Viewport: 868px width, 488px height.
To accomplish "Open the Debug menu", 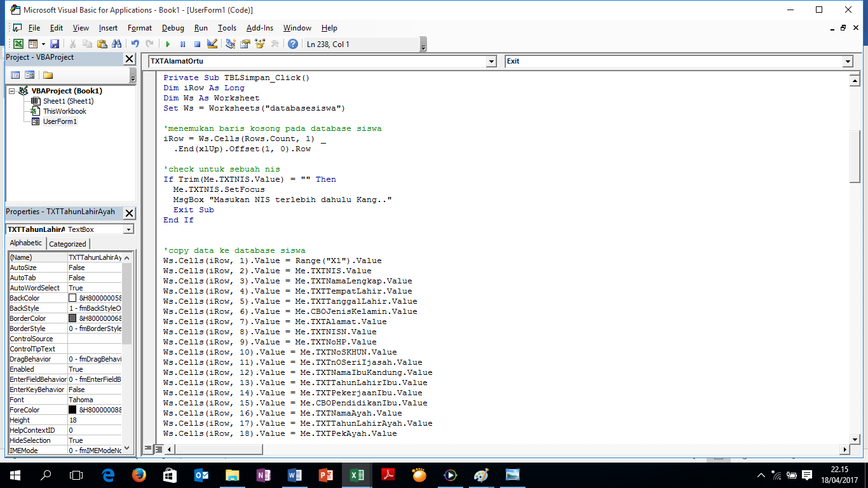I will click(x=173, y=28).
